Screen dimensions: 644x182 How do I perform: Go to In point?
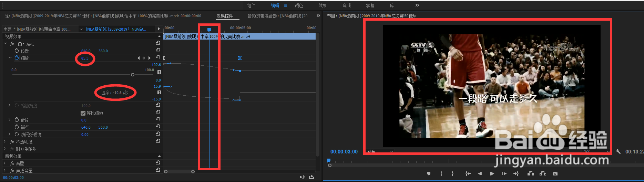pos(468,174)
